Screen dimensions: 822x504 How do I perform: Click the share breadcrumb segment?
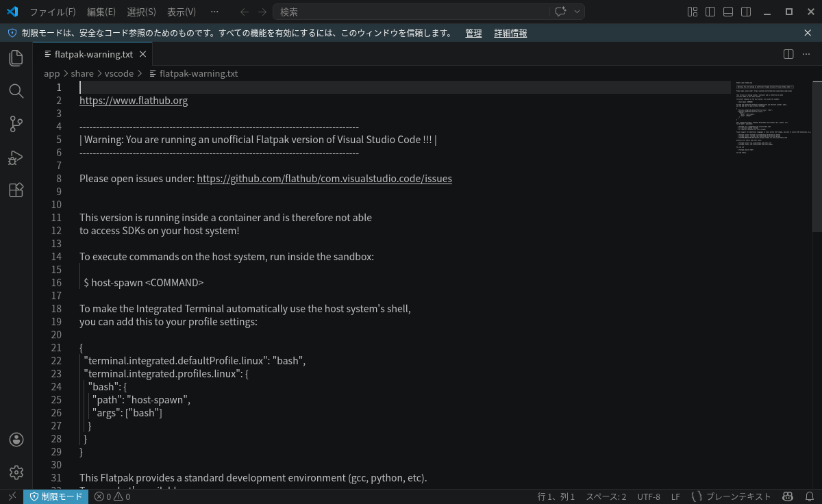pos(82,73)
